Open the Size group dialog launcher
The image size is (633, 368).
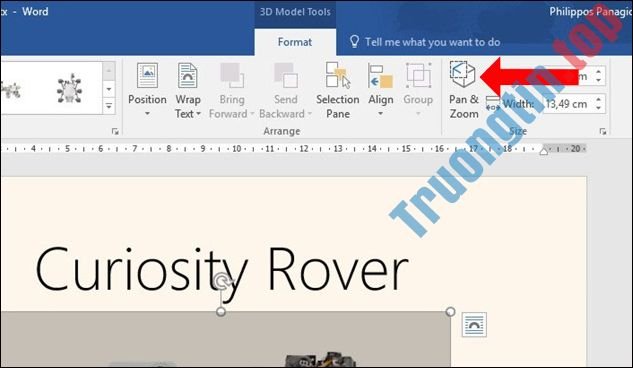(x=603, y=132)
